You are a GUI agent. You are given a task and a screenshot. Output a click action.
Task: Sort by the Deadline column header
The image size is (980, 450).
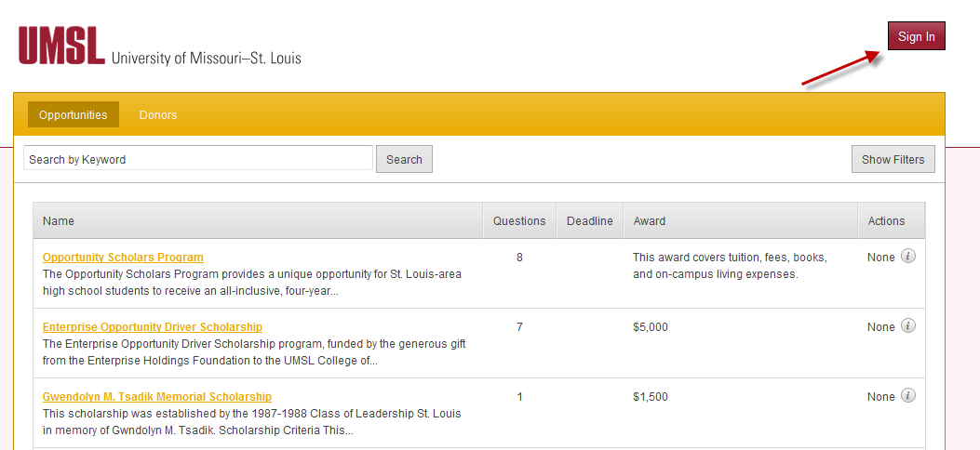590,220
